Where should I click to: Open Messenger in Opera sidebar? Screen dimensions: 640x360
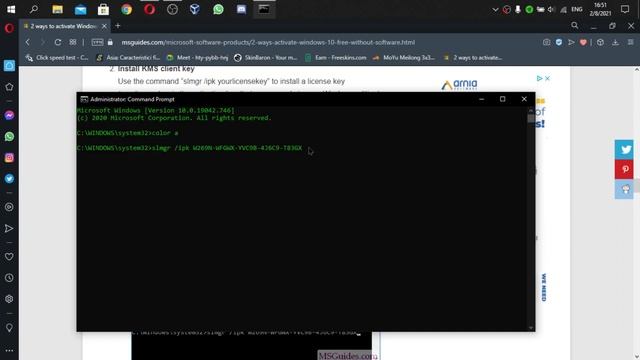pos(9,116)
